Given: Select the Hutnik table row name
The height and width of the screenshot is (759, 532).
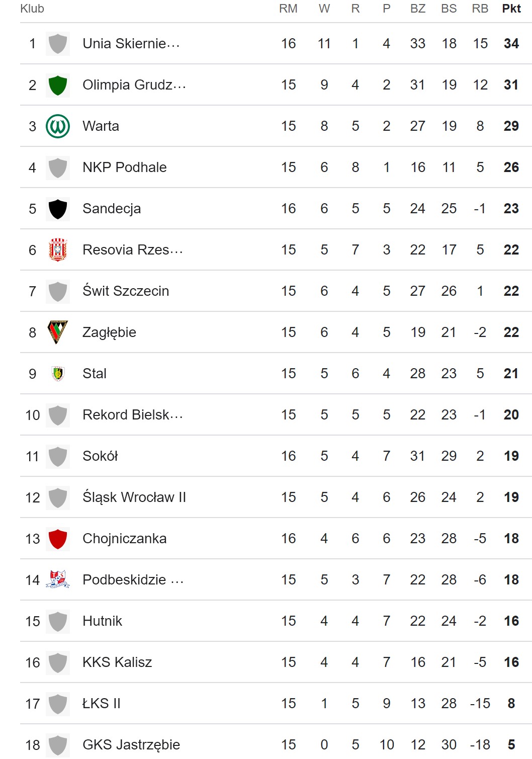Looking at the screenshot, I should 103,621.
